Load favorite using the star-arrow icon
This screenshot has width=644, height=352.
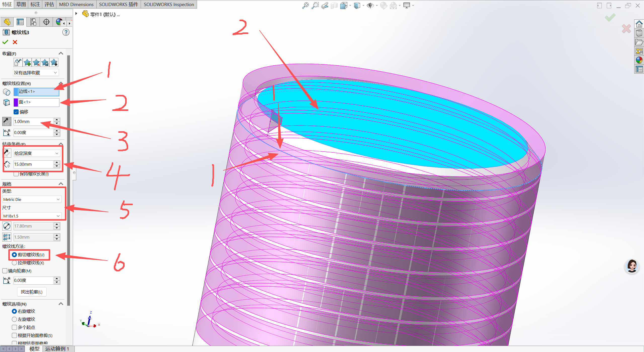(x=54, y=62)
